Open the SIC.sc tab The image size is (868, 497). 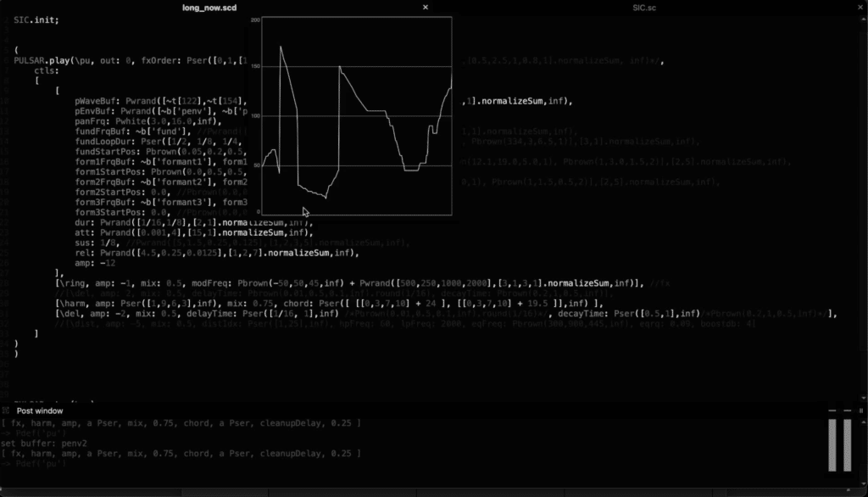click(x=643, y=8)
